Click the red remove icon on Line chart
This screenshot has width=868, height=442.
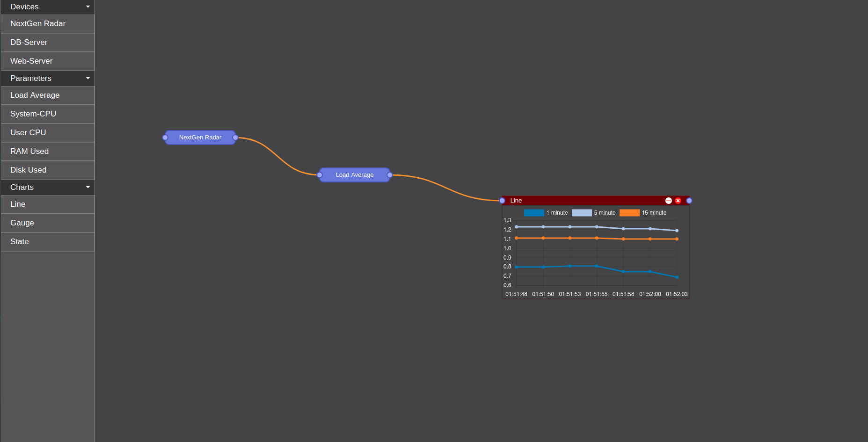(678, 201)
